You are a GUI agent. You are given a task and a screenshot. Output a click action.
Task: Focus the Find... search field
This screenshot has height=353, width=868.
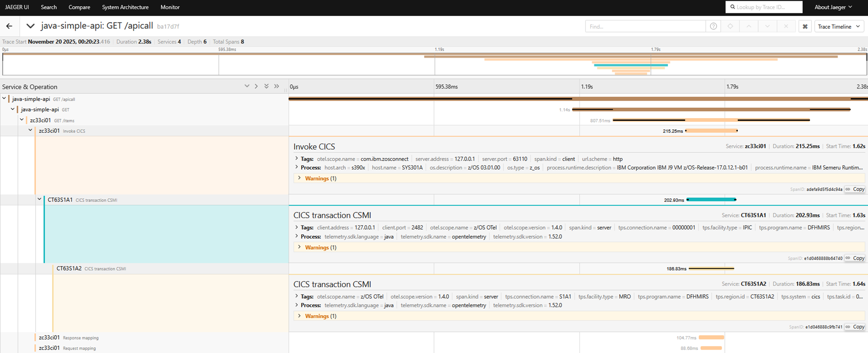645,26
